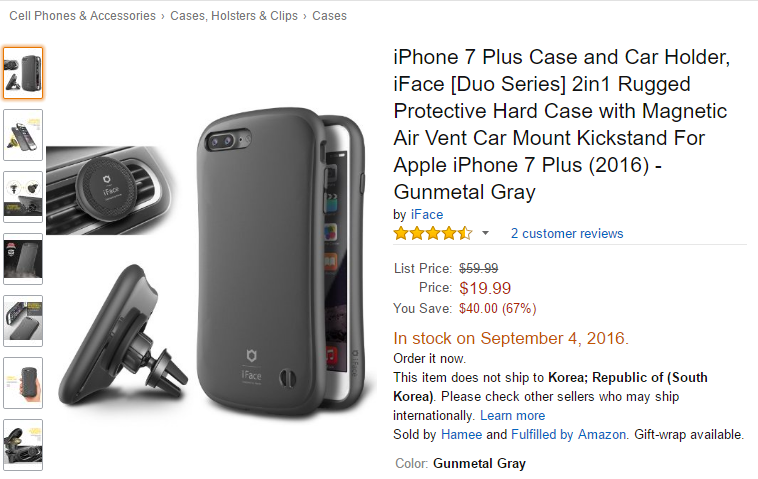
Task: Open the last partially visible thumbnail
Action: 23,445
